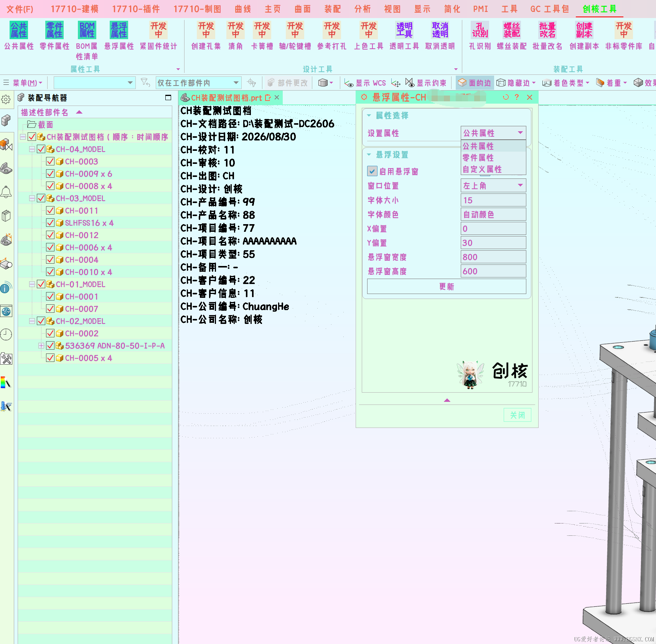Toggle 显示约束 in toolbar
656x644 pixels.
(426, 83)
